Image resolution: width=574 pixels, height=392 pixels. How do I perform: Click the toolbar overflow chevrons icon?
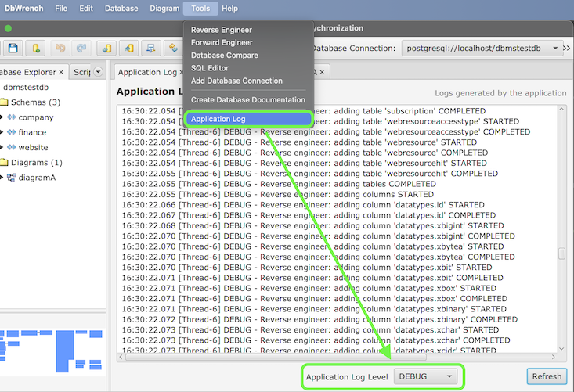pos(567,48)
